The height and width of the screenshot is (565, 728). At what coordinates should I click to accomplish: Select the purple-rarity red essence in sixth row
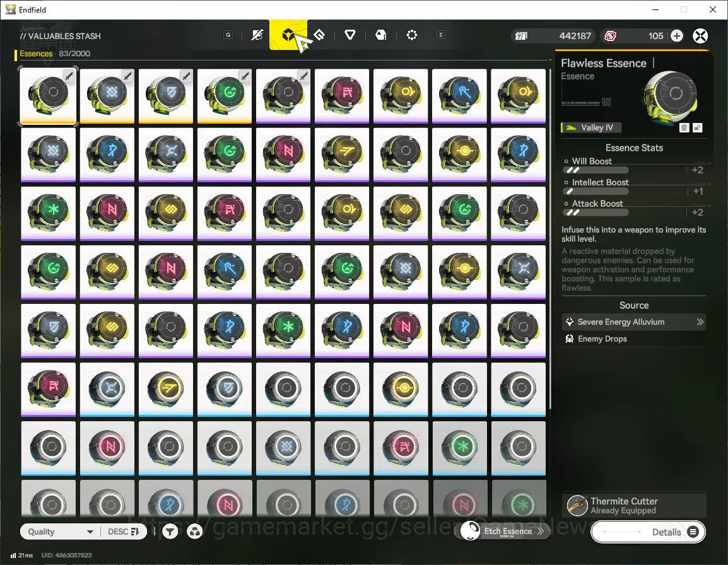tap(49, 390)
